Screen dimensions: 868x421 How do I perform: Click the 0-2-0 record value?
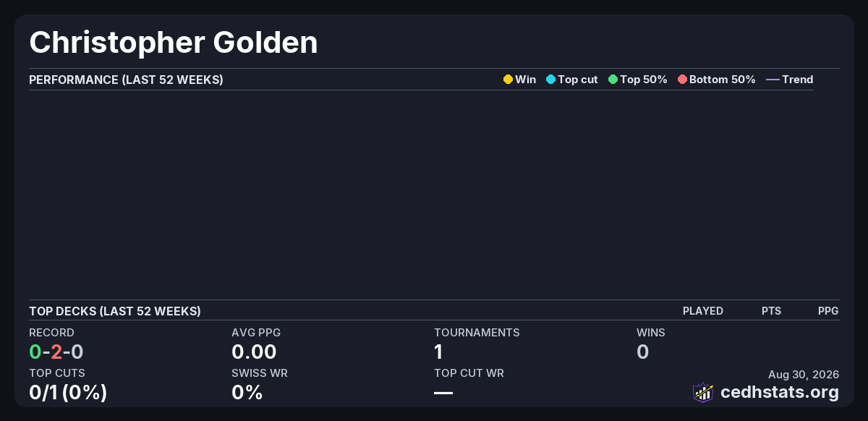coord(56,352)
